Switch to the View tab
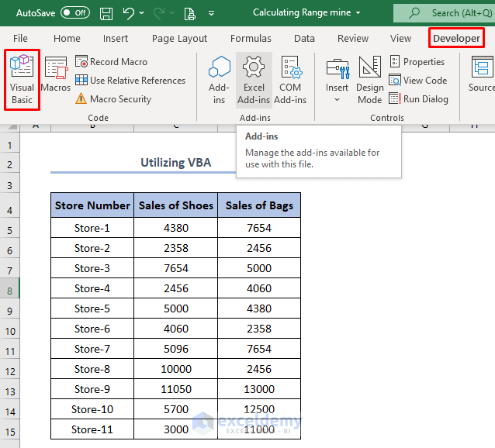This screenshot has height=448, width=495. pyautogui.click(x=400, y=39)
